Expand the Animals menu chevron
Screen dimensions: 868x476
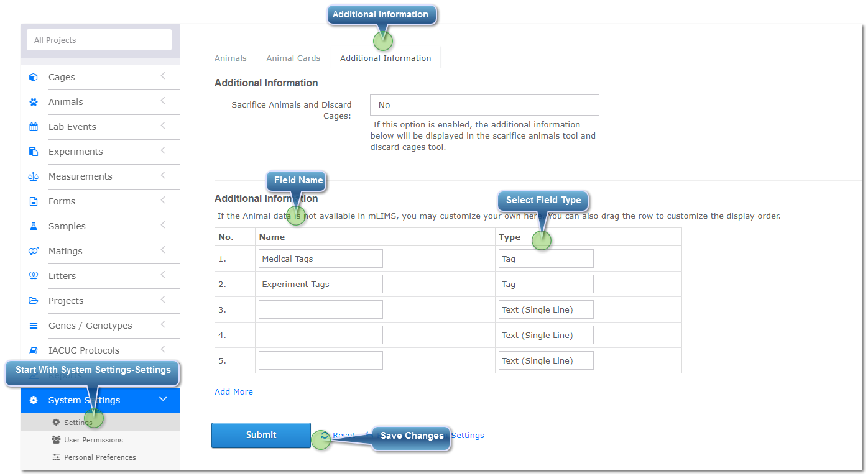point(163,101)
